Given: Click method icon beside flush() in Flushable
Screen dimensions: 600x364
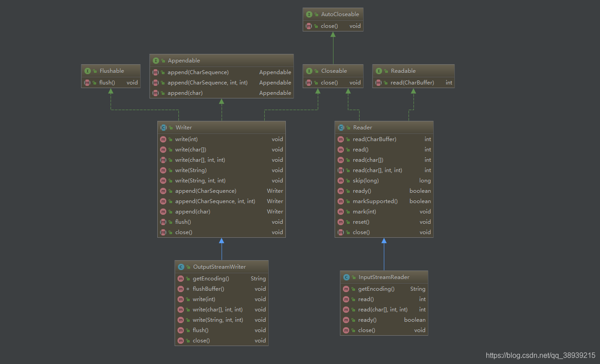Looking at the screenshot, I should (87, 83).
